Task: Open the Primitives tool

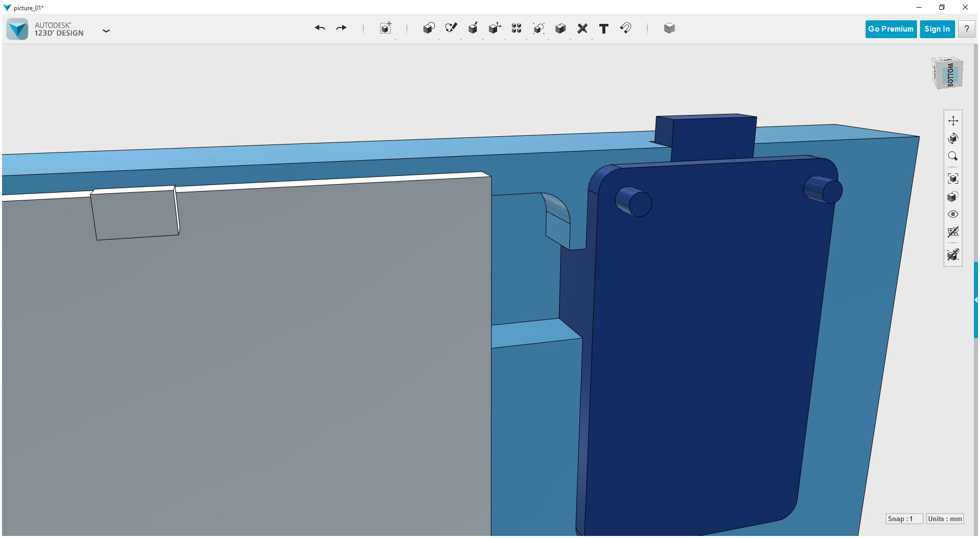Action: (428, 28)
